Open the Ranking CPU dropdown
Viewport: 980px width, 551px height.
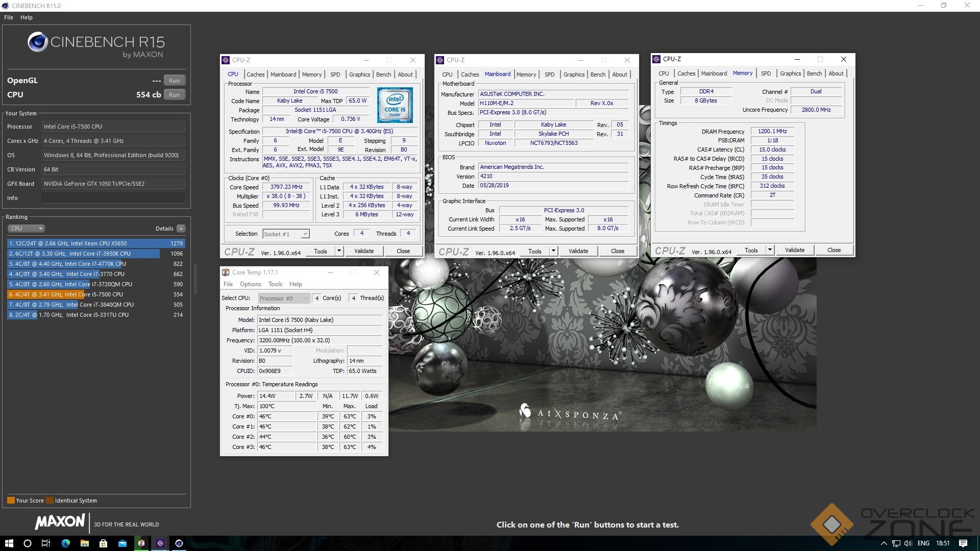pos(27,229)
